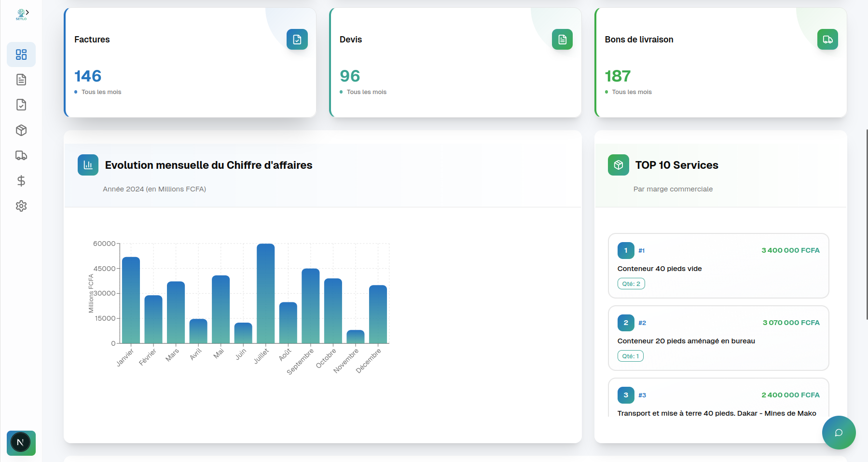This screenshot has width=868, height=462.
Task: Click the Bons de livraison truck icon
Action: click(x=827, y=40)
